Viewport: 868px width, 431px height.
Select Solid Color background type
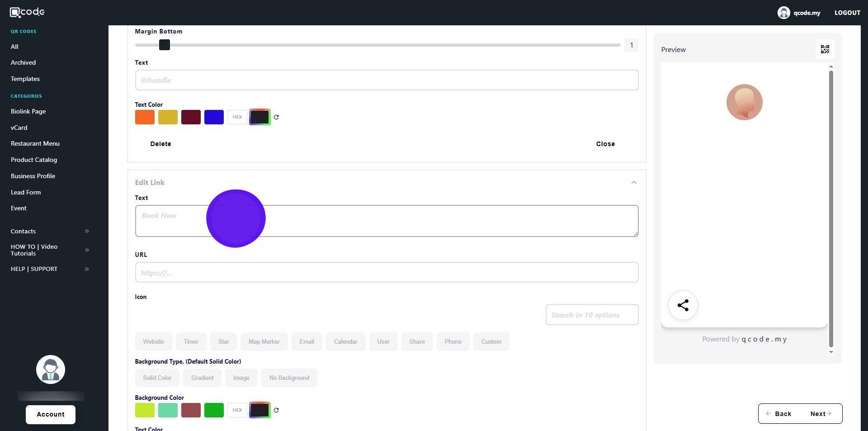coord(157,378)
